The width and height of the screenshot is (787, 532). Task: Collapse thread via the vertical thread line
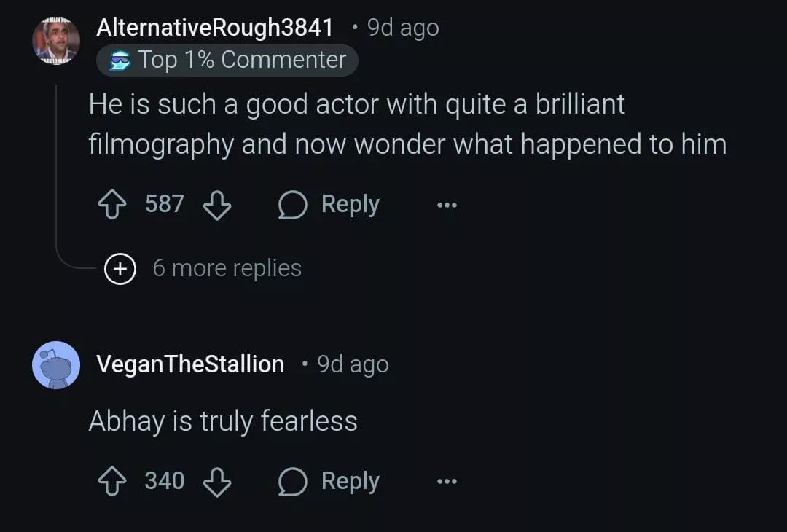tap(57, 168)
